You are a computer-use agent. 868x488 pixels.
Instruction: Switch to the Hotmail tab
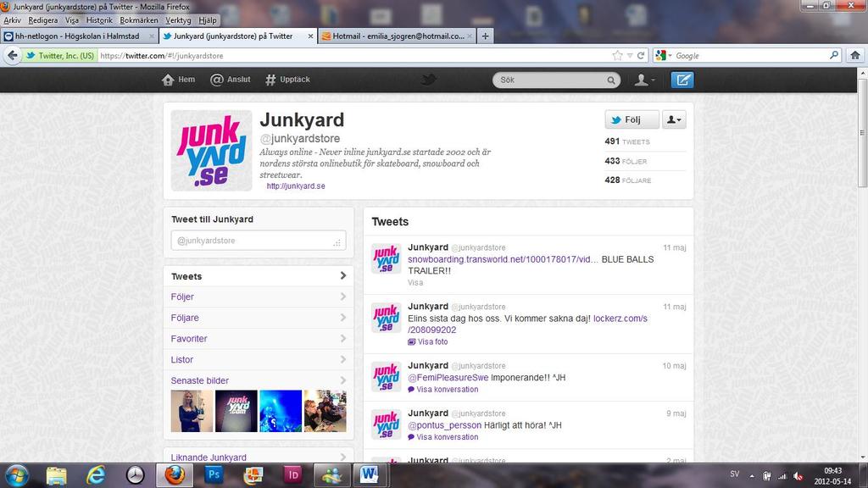click(x=397, y=36)
